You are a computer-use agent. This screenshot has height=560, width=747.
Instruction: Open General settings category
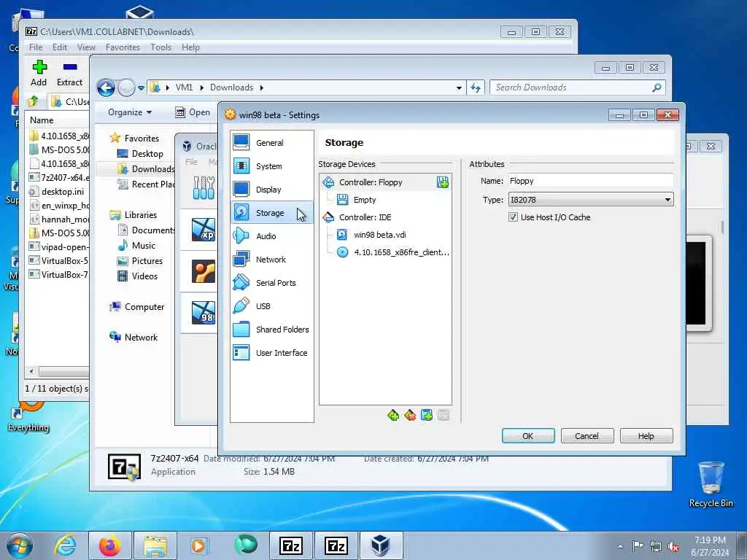pyautogui.click(x=271, y=143)
